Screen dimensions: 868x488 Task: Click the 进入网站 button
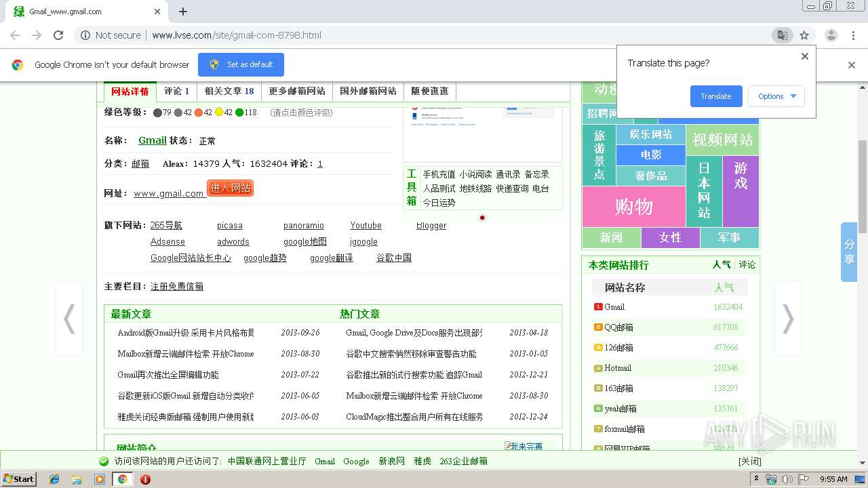pos(230,188)
